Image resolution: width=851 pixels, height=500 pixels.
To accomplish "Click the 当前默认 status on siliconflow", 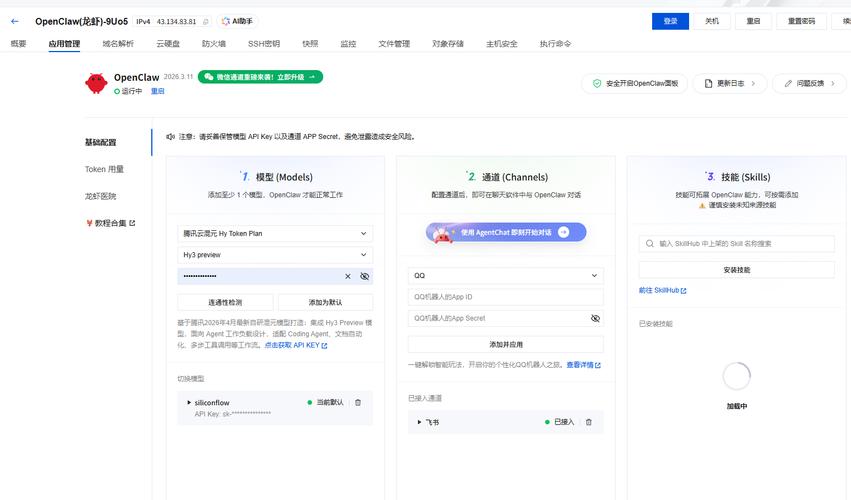I will point(326,403).
